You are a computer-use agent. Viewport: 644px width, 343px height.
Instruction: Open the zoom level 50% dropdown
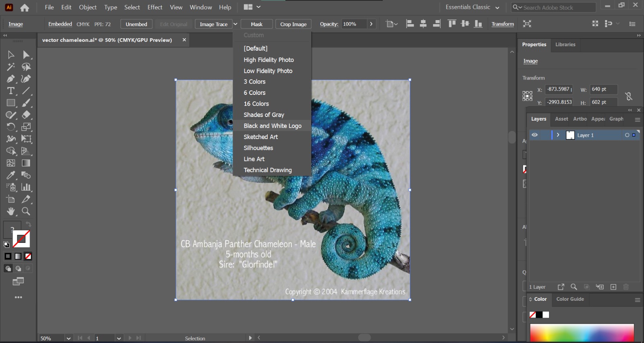coord(68,338)
